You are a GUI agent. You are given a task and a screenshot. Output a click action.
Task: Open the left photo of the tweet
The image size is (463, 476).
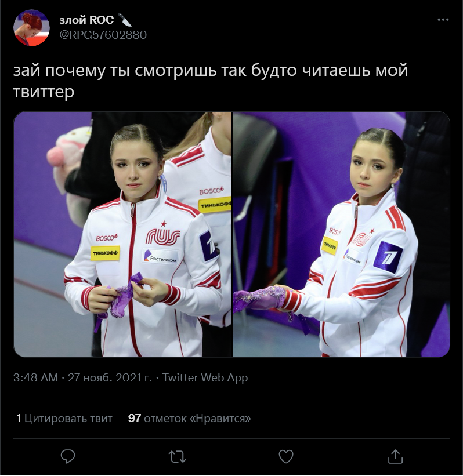(122, 234)
